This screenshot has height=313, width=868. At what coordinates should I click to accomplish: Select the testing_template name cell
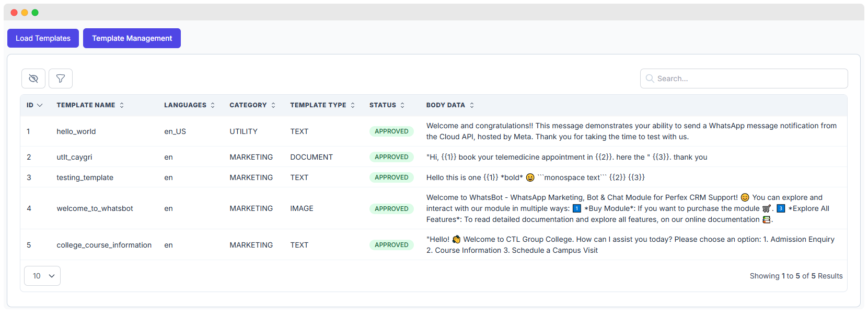tap(85, 177)
